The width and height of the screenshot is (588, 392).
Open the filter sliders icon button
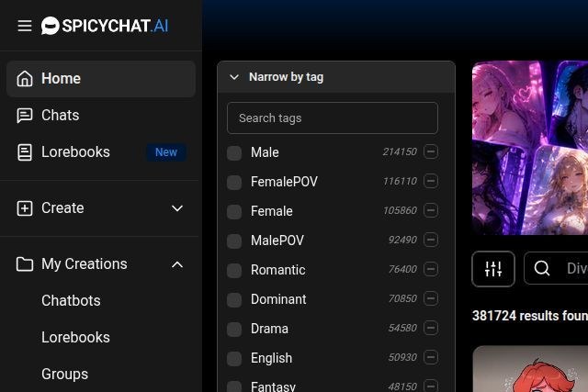pyautogui.click(x=493, y=269)
